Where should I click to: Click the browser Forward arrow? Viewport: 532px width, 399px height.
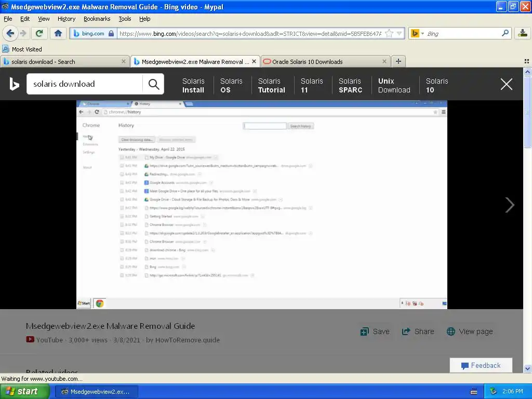coord(23,33)
